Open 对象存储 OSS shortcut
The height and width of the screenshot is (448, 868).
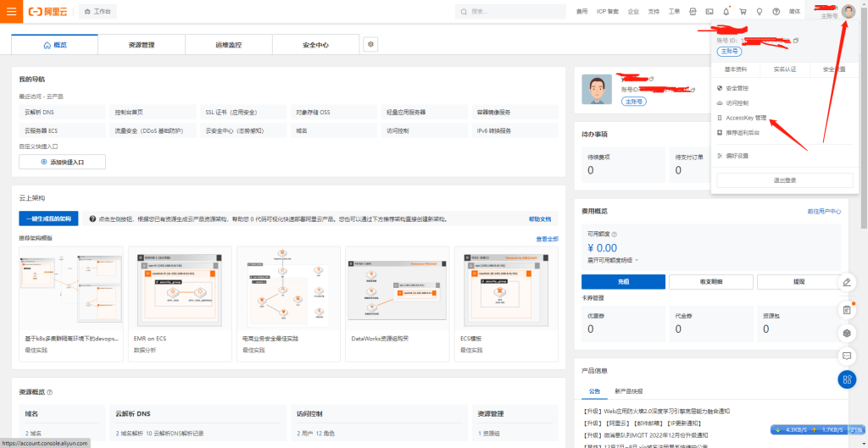(x=334, y=113)
